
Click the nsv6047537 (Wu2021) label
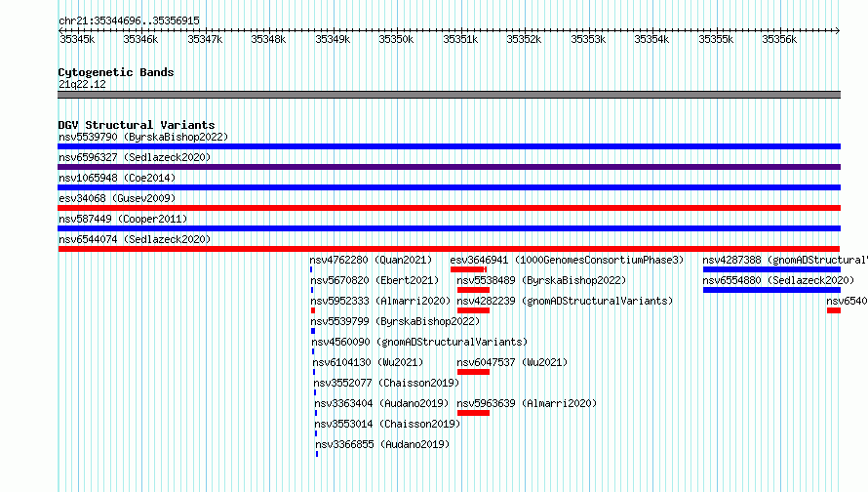512,362
